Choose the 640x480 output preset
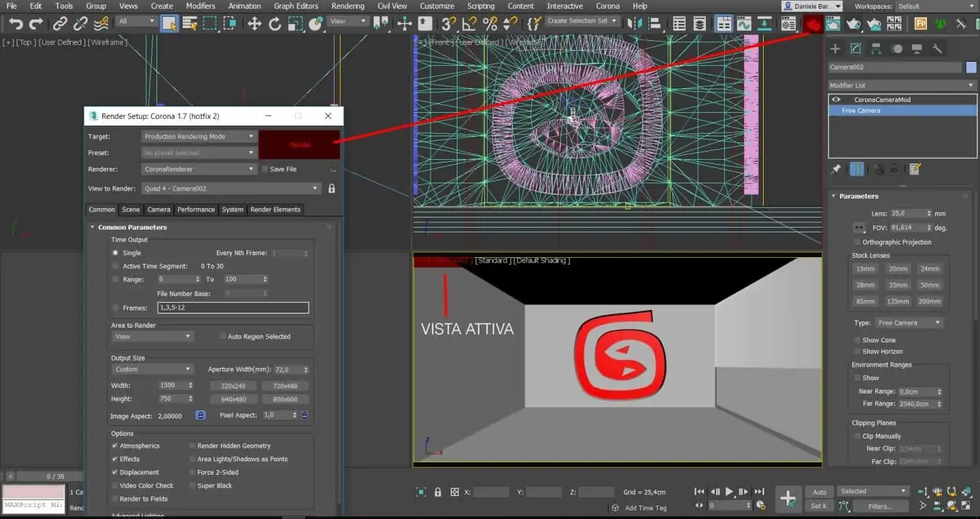 [x=233, y=399]
